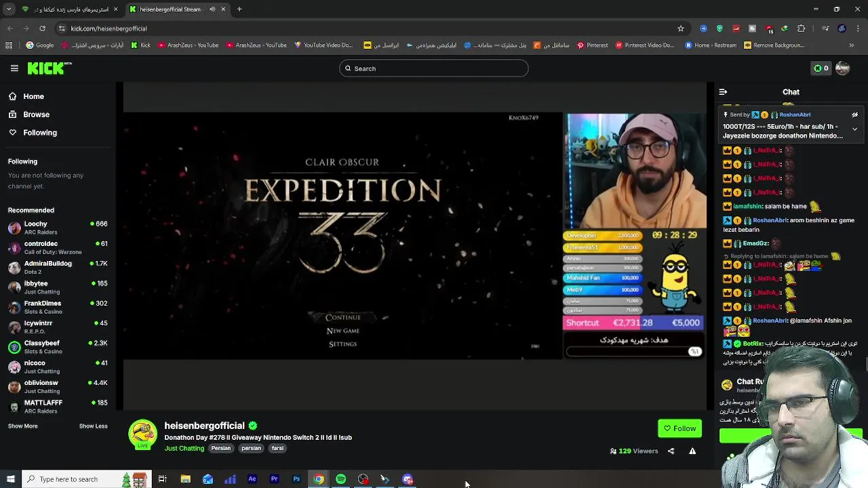Select the capitalized Persian tag

221,448
